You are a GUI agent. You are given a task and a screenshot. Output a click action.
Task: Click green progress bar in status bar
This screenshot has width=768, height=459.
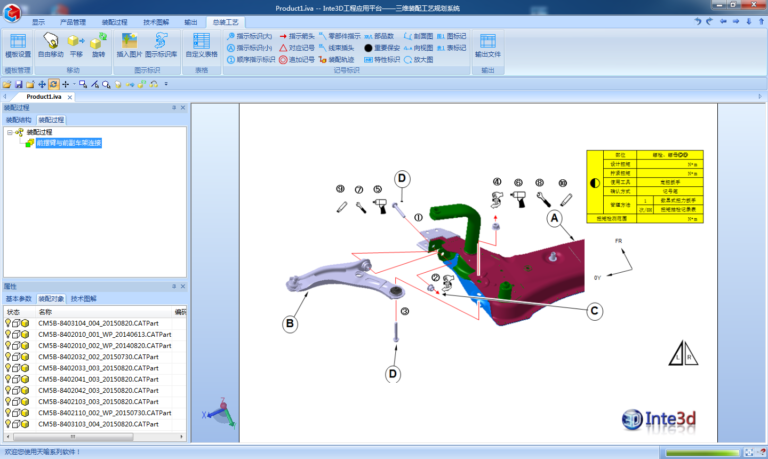click(702, 453)
